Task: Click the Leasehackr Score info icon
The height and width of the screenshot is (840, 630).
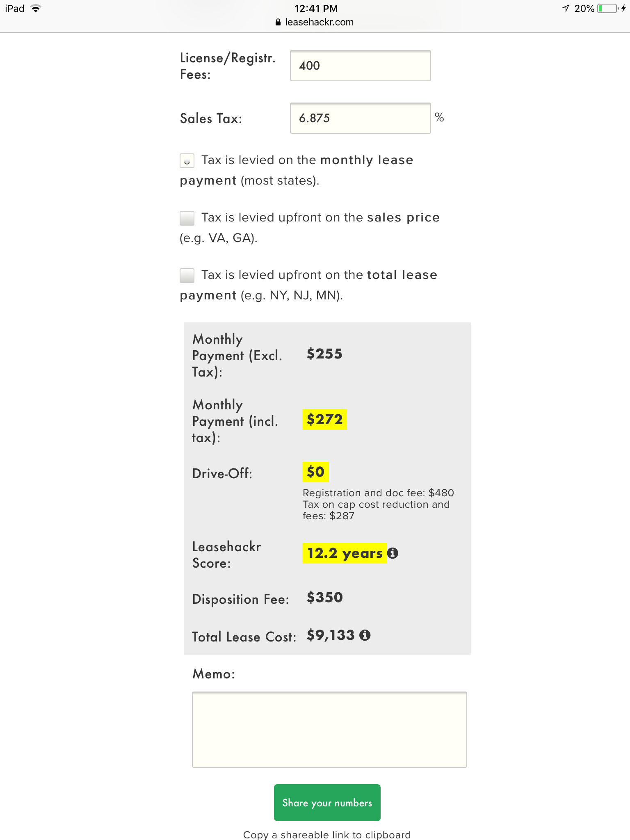Action: pyautogui.click(x=393, y=553)
